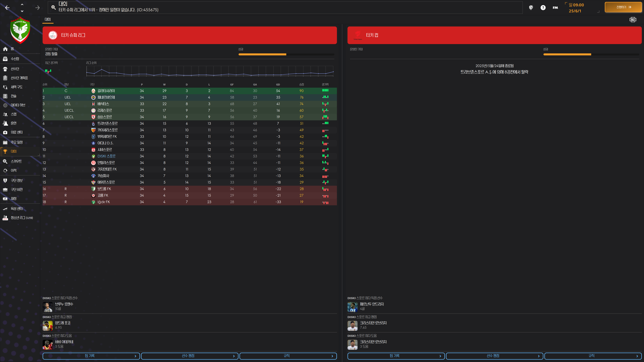Open the FM menu icon
This screenshot has width=644, height=362.
[555, 8]
